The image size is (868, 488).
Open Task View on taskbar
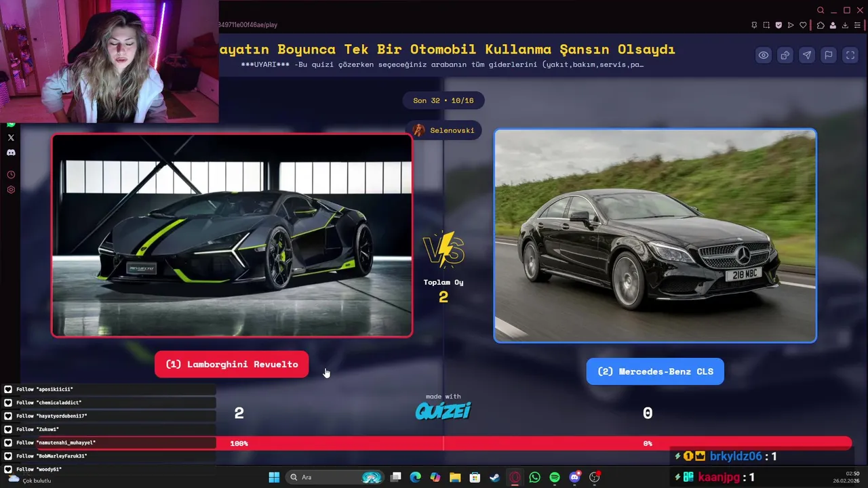pyautogui.click(x=396, y=477)
